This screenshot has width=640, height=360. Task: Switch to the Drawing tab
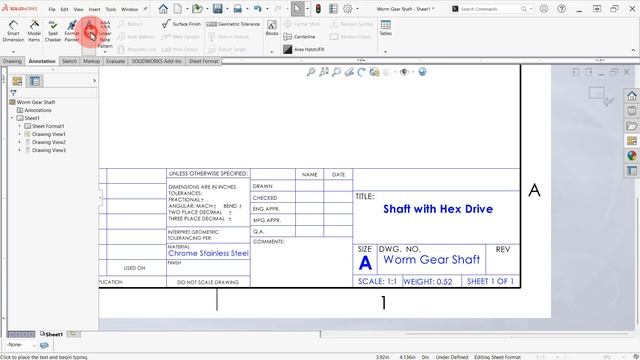[12, 61]
